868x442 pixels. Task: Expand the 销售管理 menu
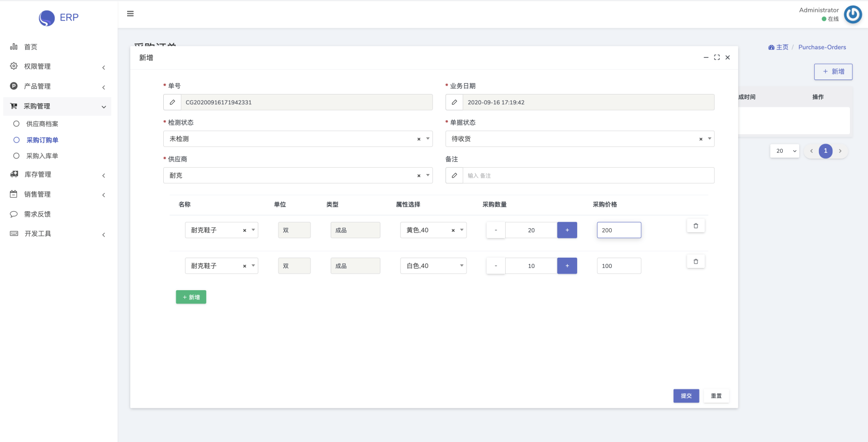click(x=57, y=194)
